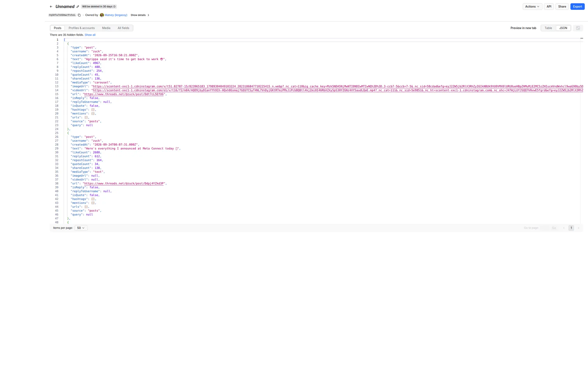Select the Posts tab

pyautogui.click(x=57, y=28)
